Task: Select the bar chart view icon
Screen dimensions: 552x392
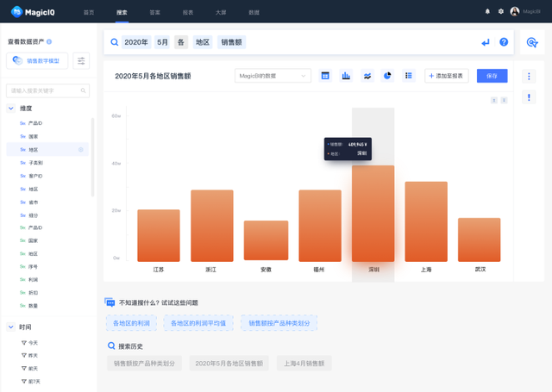Action: pos(346,76)
